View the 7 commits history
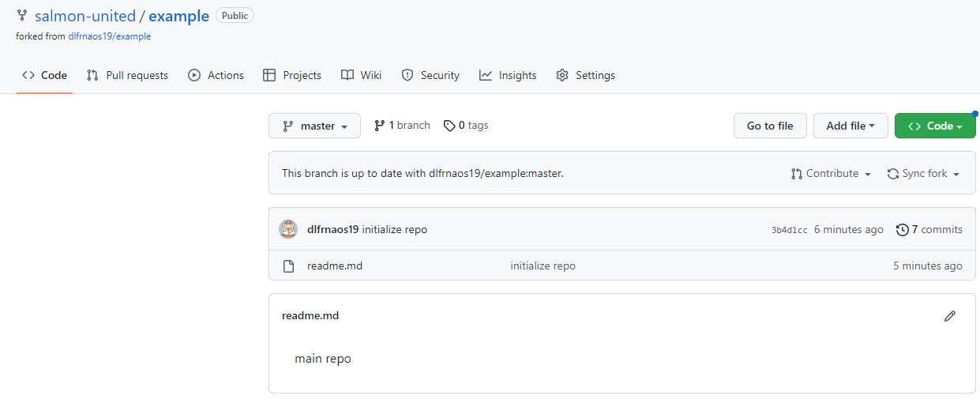Viewport: 980px width, 403px height. (929, 229)
